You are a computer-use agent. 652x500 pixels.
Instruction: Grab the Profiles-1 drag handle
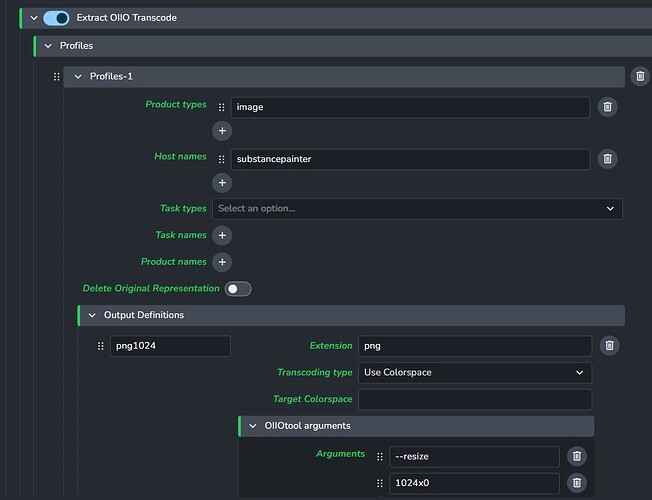(x=57, y=77)
